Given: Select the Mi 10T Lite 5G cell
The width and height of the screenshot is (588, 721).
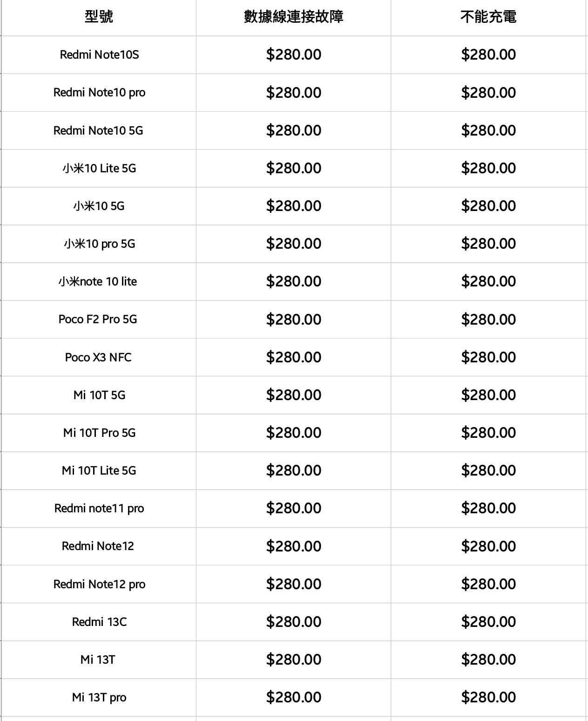Looking at the screenshot, I should pos(99,470).
